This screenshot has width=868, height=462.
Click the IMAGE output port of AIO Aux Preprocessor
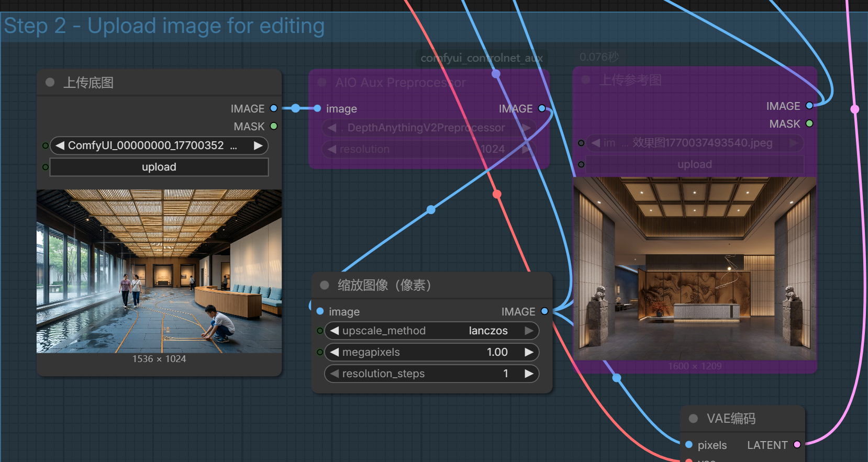(x=542, y=108)
